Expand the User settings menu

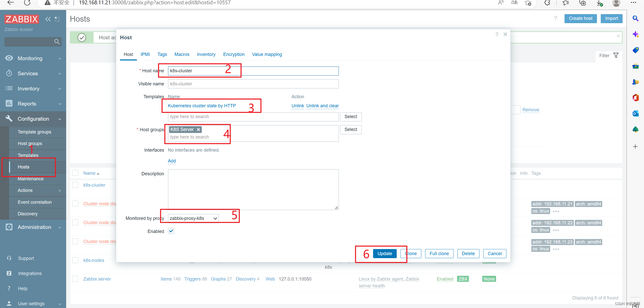(x=60, y=304)
